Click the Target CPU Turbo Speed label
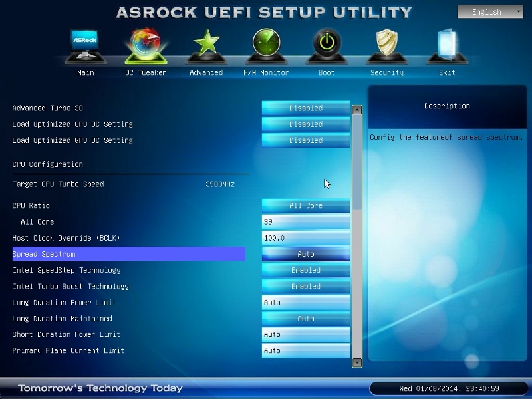Screen dimensions: 532x399 [x=58, y=184]
